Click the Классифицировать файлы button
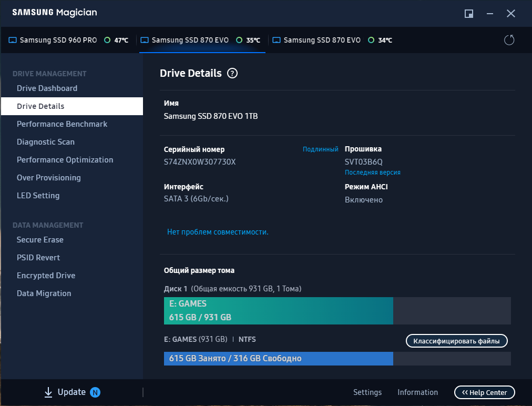The height and width of the screenshot is (406, 532). click(x=457, y=341)
